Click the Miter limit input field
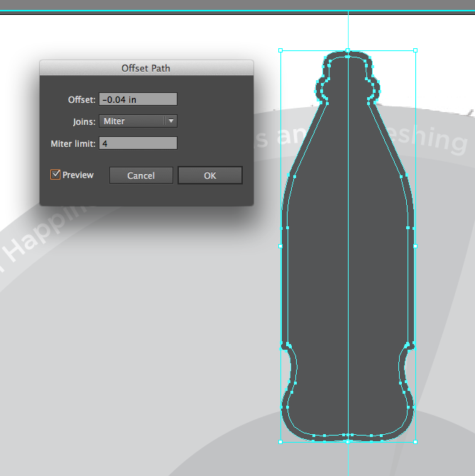This screenshot has width=475, height=476. [x=138, y=143]
